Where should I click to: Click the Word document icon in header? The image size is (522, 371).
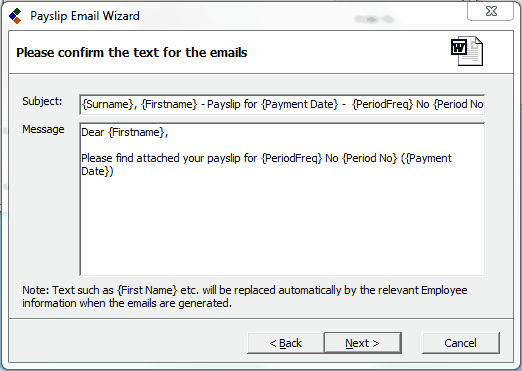467,51
